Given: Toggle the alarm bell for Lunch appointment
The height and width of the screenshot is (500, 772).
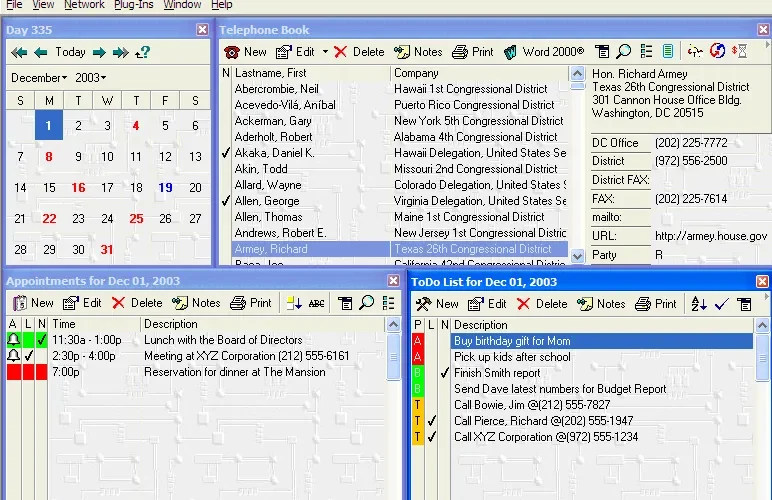Looking at the screenshot, I should (x=14, y=340).
